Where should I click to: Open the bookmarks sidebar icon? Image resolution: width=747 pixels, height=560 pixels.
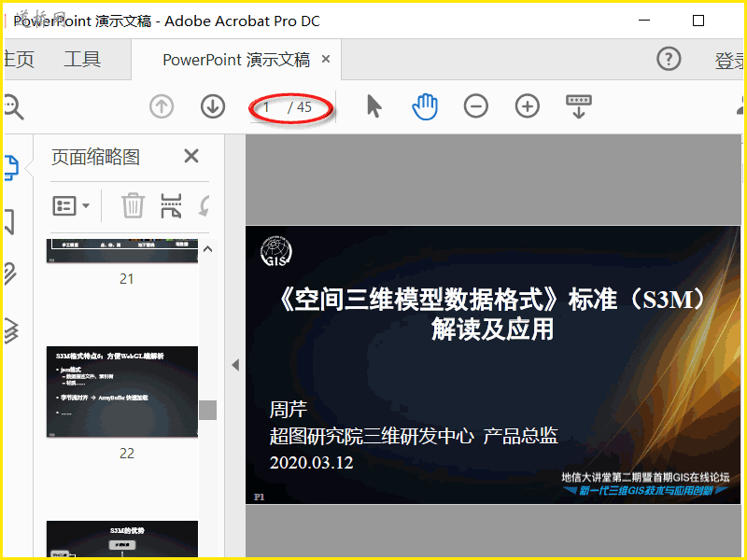10,222
